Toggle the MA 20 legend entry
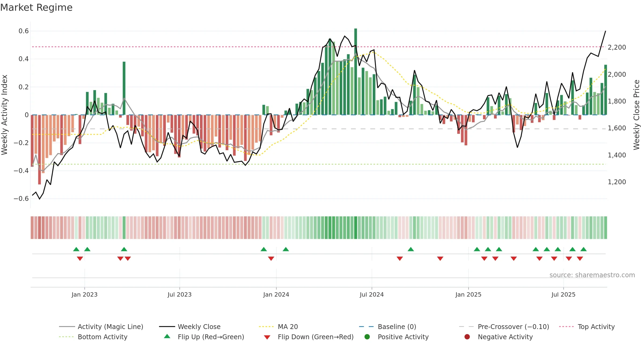 [279, 327]
